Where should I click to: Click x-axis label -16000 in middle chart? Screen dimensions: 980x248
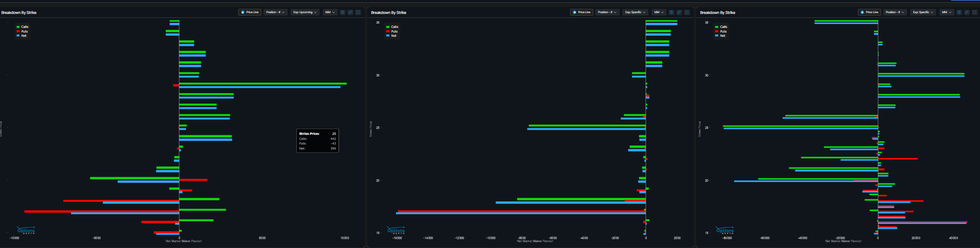tap(397, 238)
